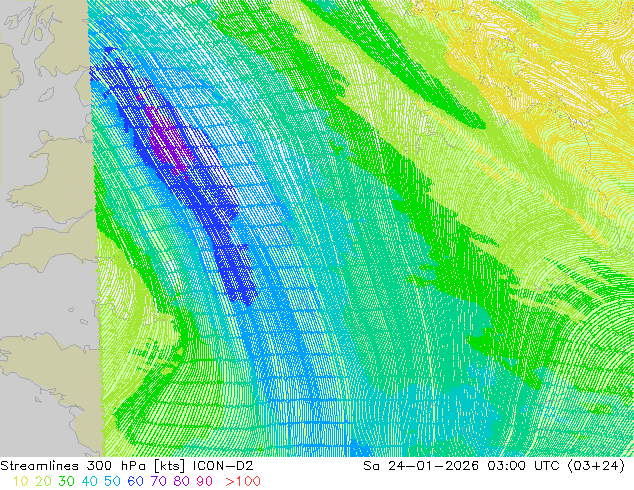Select the 50 knots legend value
The image size is (634, 490).
(113, 481)
